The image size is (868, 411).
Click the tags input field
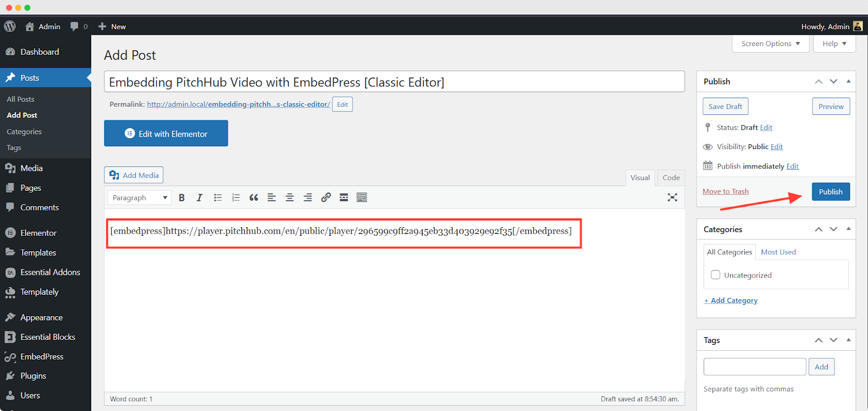coord(755,367)
